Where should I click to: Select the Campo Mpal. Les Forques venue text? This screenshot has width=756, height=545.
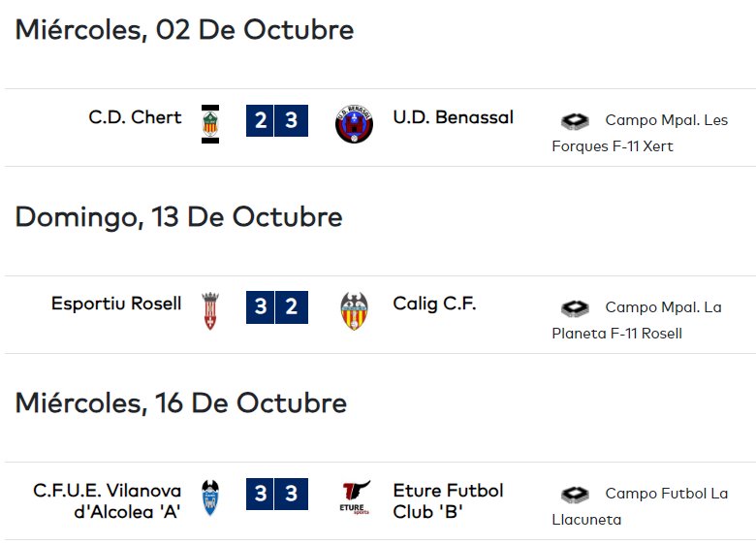click(640, 133)
